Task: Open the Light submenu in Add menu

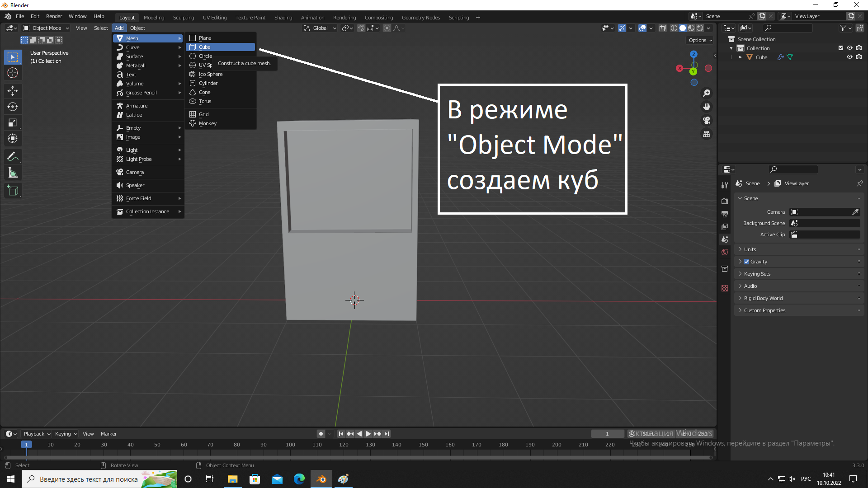Action: pos(148,150)
